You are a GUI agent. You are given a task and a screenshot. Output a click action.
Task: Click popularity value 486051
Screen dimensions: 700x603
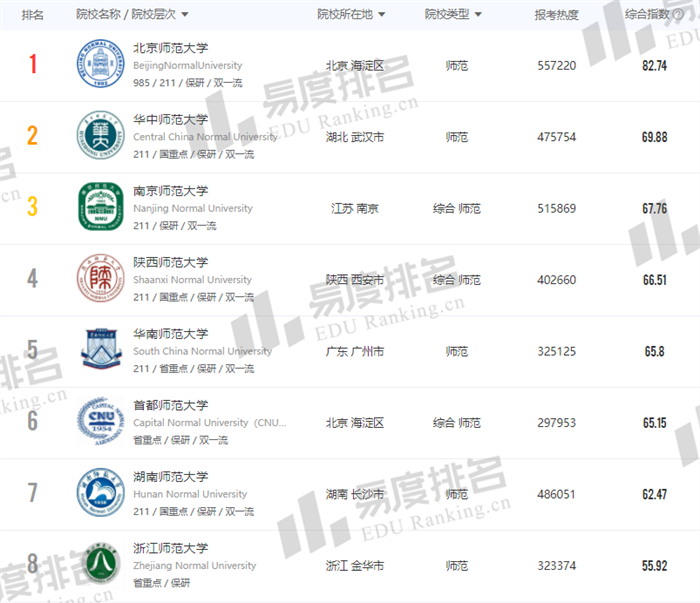coord(556,494)
